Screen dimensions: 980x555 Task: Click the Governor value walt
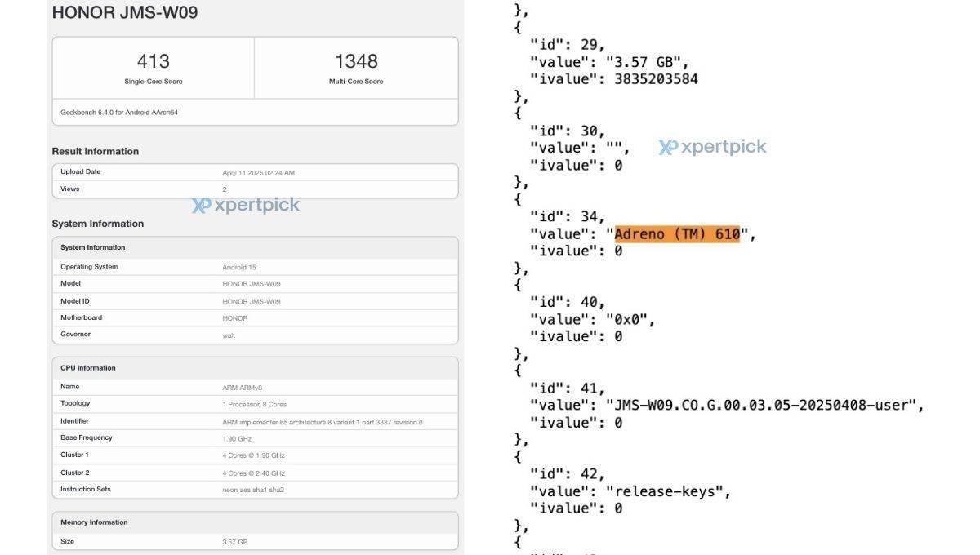point(229,335)
